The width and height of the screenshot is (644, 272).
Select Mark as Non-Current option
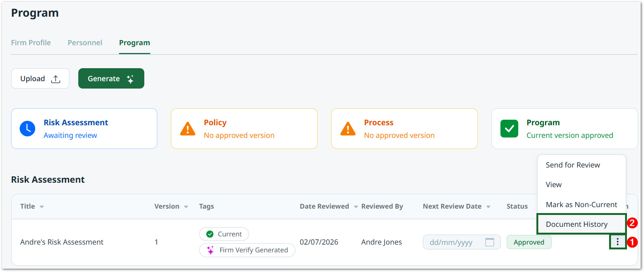581,205
